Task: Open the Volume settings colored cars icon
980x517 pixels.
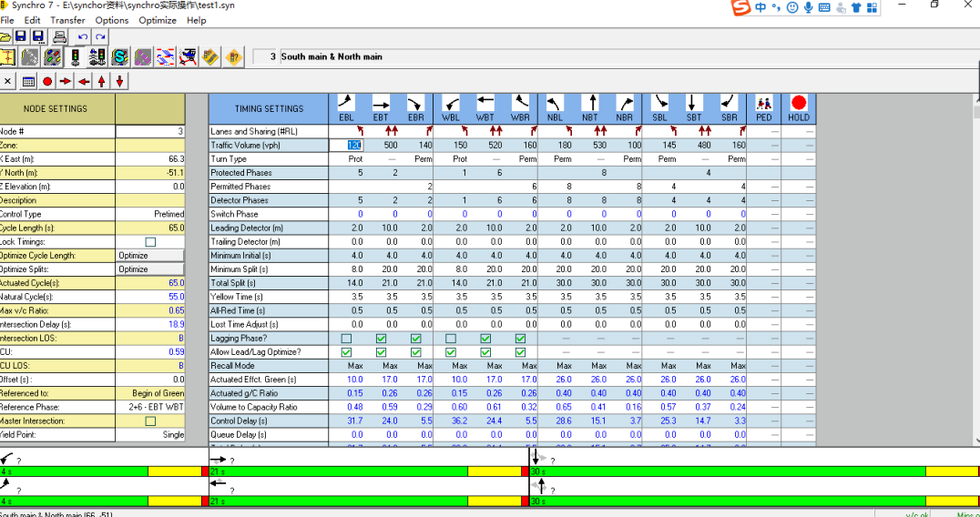Action: coord(52,56)
